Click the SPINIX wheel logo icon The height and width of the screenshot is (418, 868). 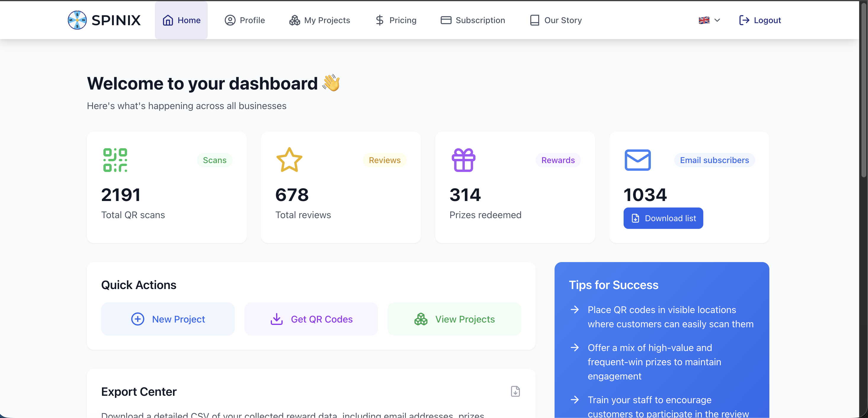click(x=77, y=20)
